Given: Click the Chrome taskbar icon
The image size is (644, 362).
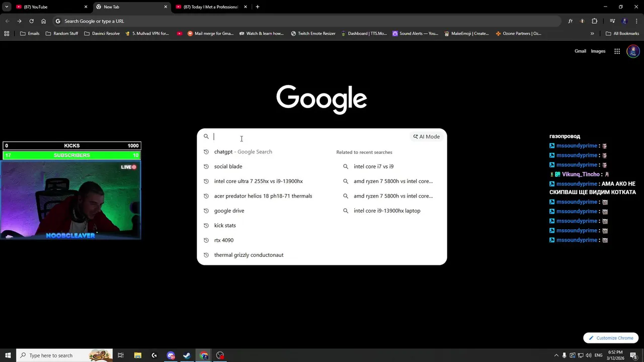Looking at the screenshot, I should pyautogui.click(x=204, y=355).
